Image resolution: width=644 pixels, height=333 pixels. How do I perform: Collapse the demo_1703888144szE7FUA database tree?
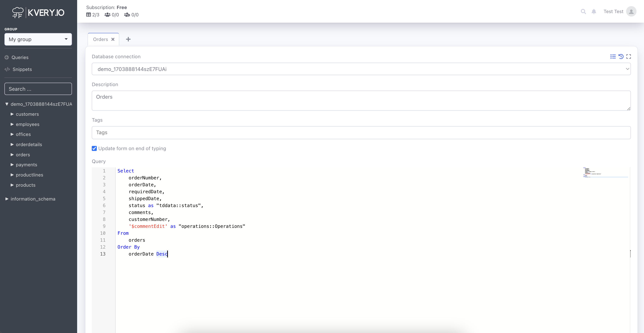click(x=7, y=104)
